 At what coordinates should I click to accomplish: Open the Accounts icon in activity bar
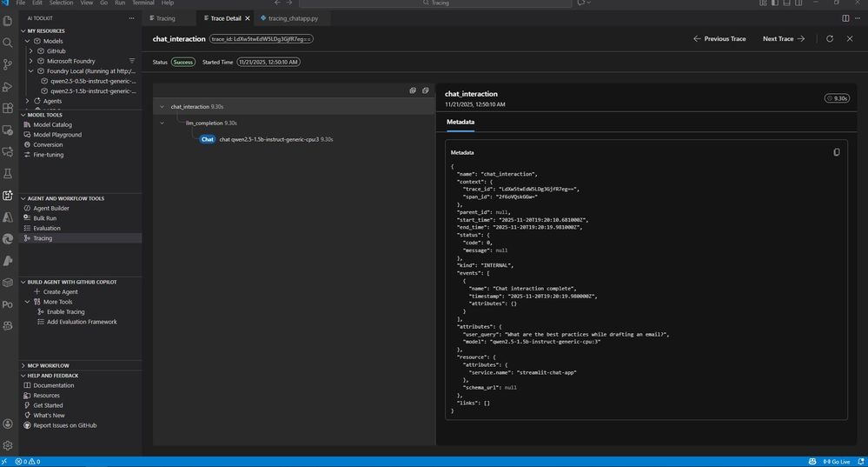8,424
